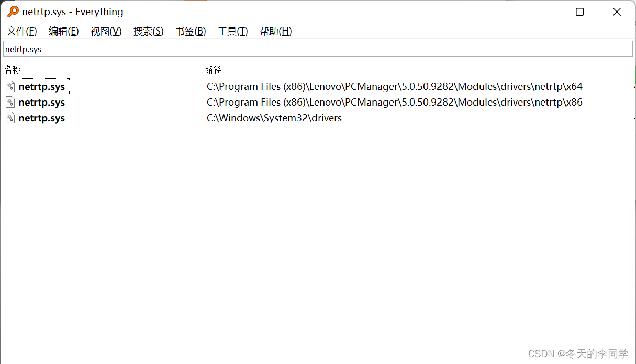The height and width of the screenshot is (364, 636).
Task: Minimize the Everything window
Action: pyautogui.click(x=543, y=12)
